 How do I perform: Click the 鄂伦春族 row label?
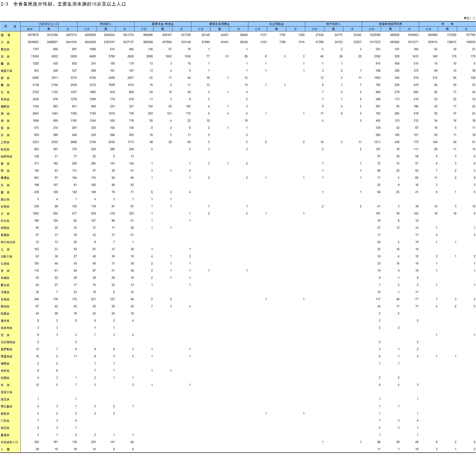[6, 407]
